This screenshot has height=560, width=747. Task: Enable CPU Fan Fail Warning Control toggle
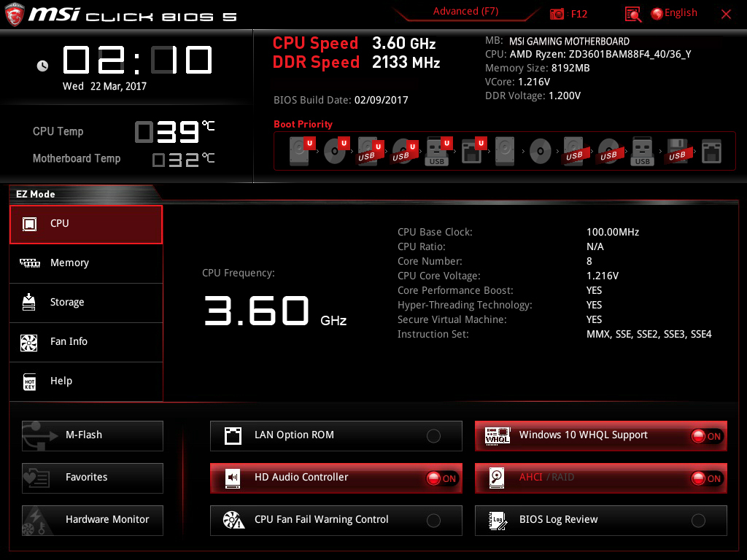coord(433,521)
